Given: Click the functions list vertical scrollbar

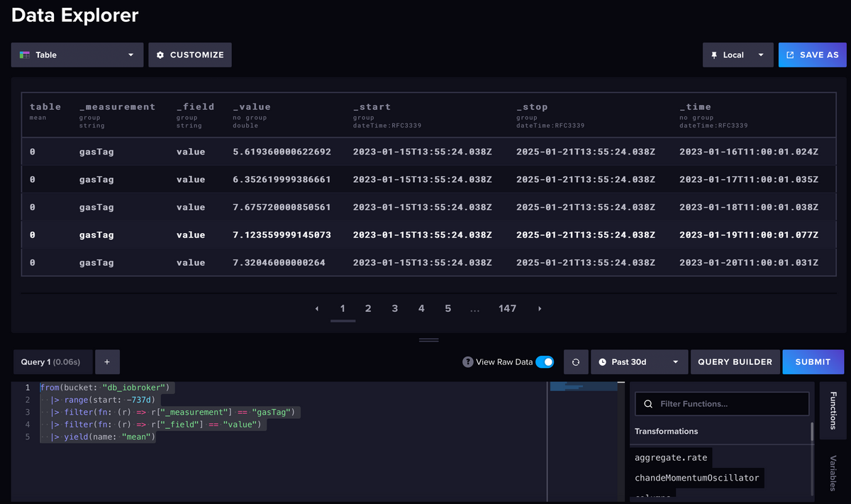Looking at the screenshot, I should tap(812, 432).
